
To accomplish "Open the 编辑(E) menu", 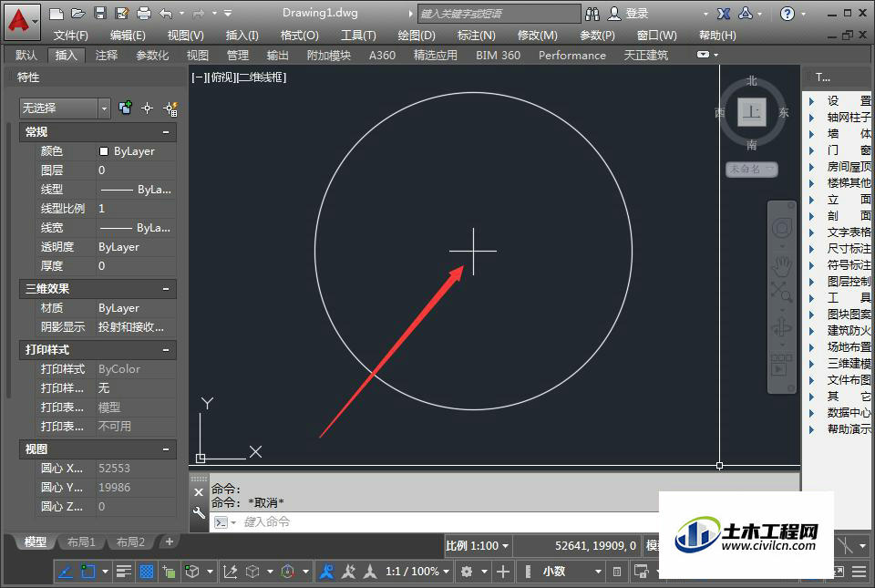I will pyautogui.click(x=128, y=36).
